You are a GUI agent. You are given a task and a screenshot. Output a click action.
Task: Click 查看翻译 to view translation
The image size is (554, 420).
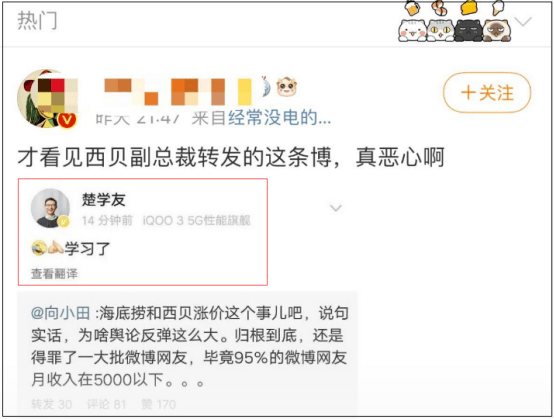pos(54,273)
